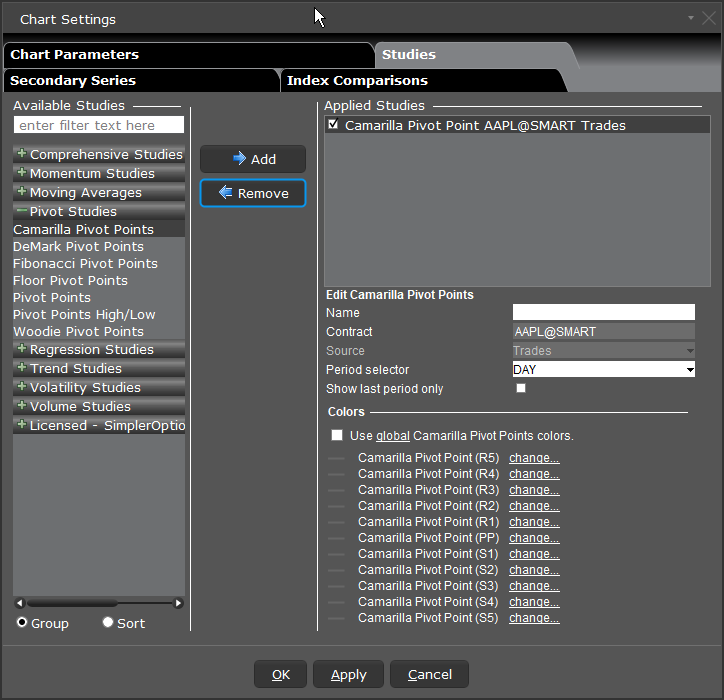This screenshot has height=700, width=724.
Task: Open the Secondary Series tab
Action: click(141, 80)
